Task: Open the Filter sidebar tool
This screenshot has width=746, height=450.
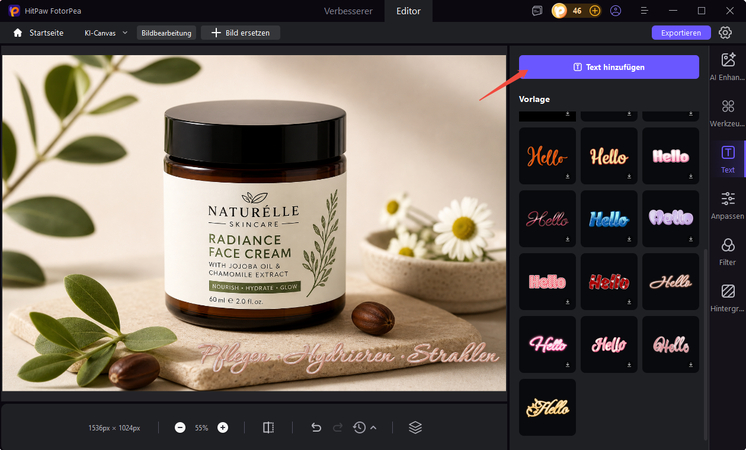Action: click(727, 251)
